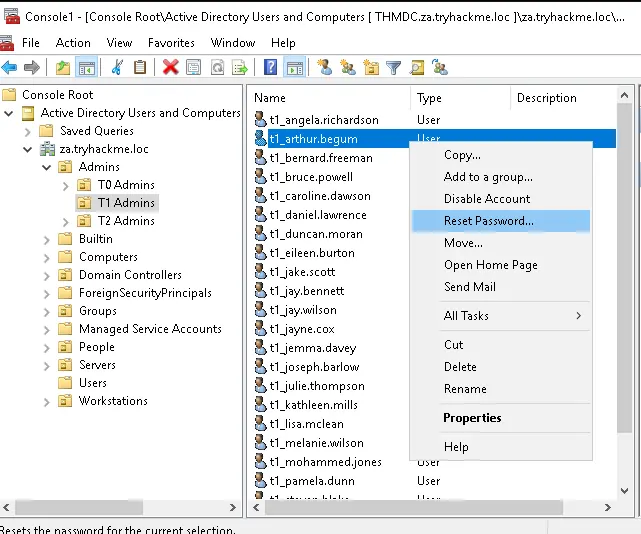Expand the Workstations OU arrow
This screenshot has width=641, height=534.
tap(47, 402)
